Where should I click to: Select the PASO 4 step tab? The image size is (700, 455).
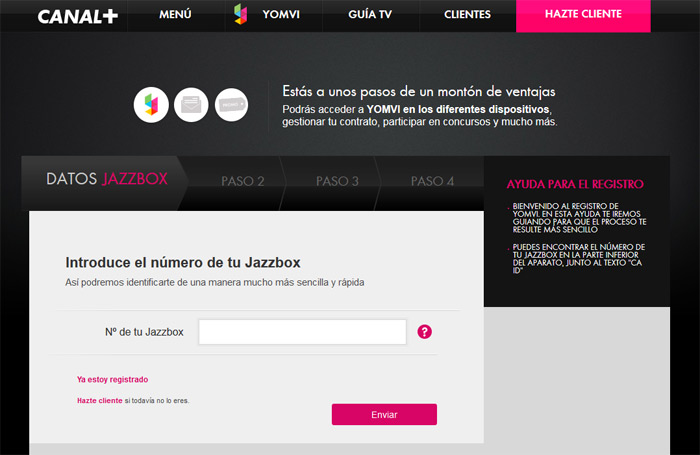[x=432, y=181]
